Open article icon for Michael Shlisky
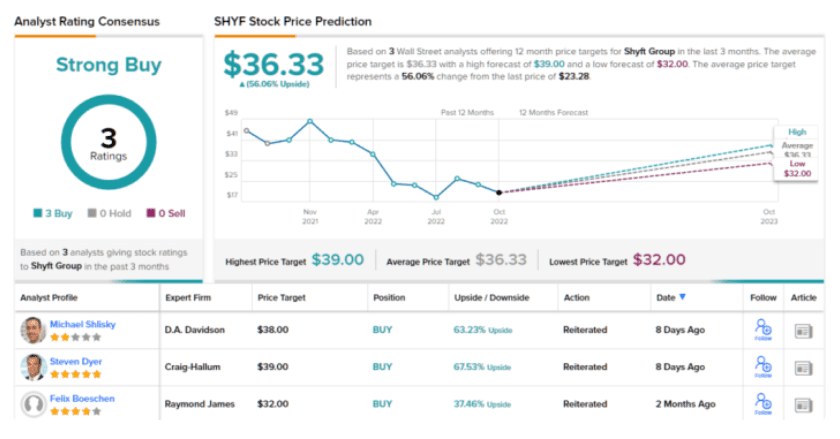This screenshot has width=840, height=439. pyautogui.click(x=803, y=331)
